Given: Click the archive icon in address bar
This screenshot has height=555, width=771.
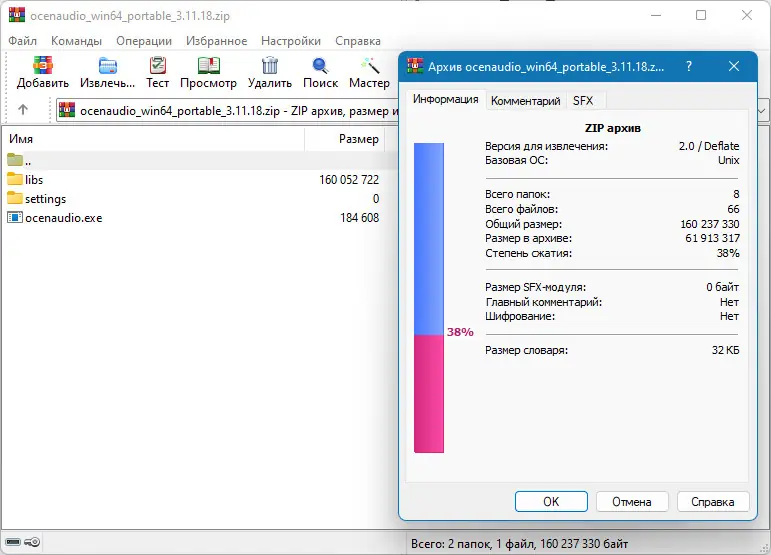Looking at the screenshot, I should click(67, 110).
